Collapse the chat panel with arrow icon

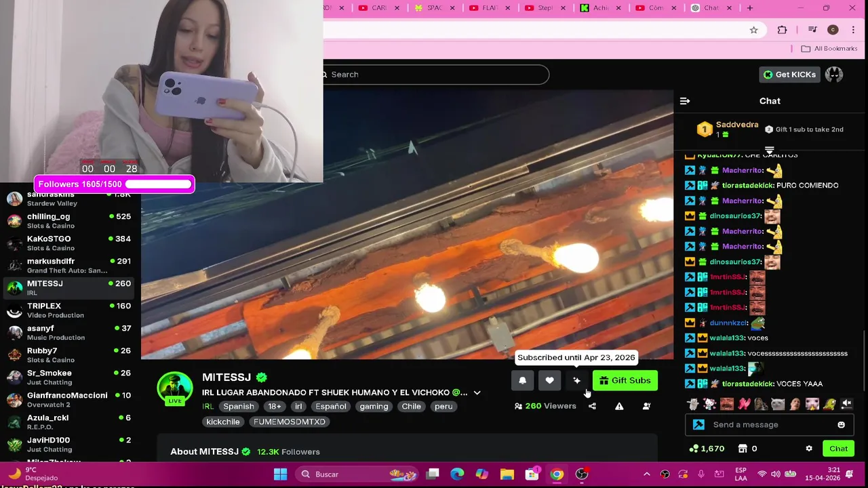pyautogui.click(x=685, y=101)
